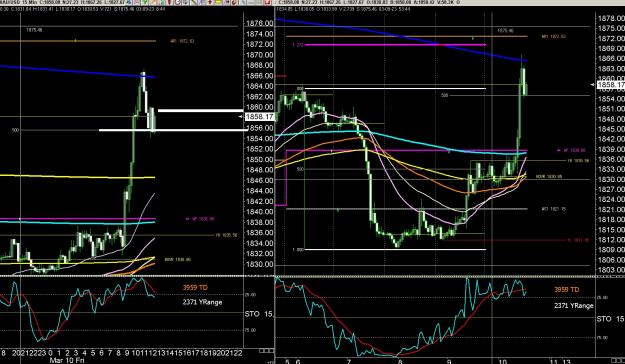Click the 1875.46 level label on right chart
Image resolution: width=625 pixels, height=364 pixels.
coord(505,30)
